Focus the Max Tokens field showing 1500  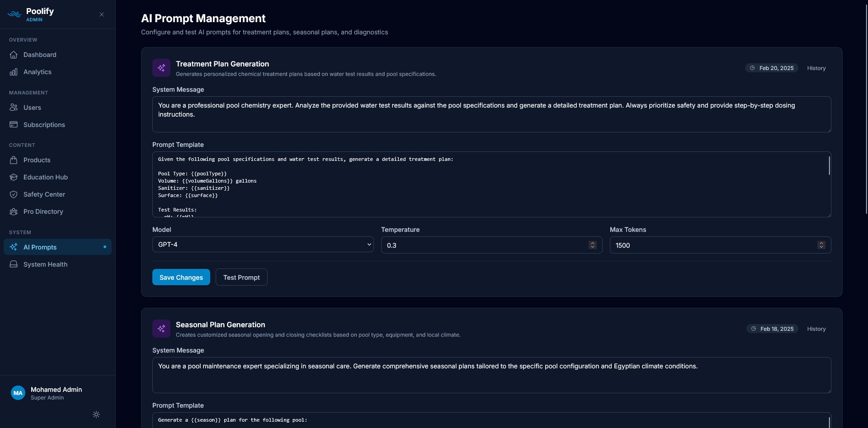tap(721, 245)
